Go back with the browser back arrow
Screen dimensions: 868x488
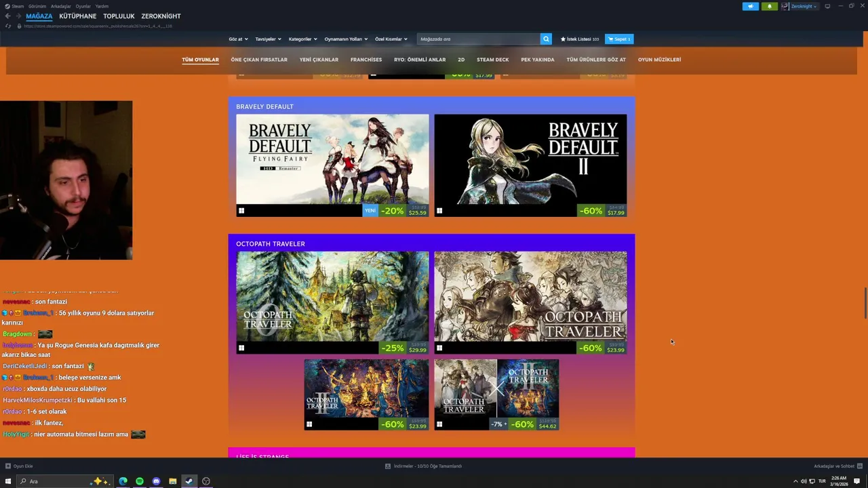coord(7,16)
